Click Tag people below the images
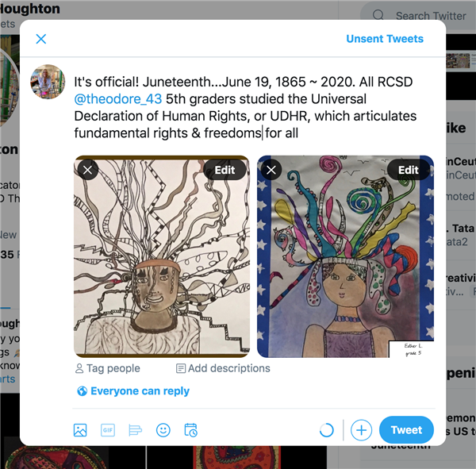Image resolution: width=476 pixels, height=469 pixels. (x=107, y=368)
